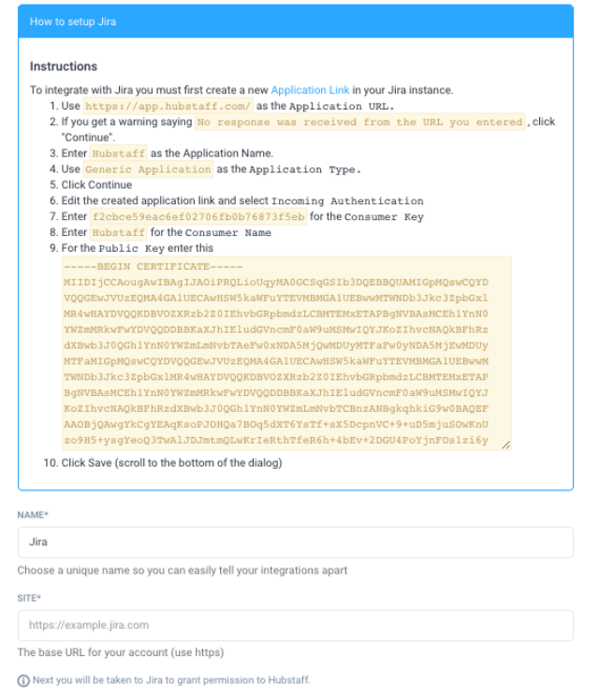Click the info icon beside the Jira permission note
The width and height of the screenshot is (599, 700).
pyautogui.click(x=23, y=679)
